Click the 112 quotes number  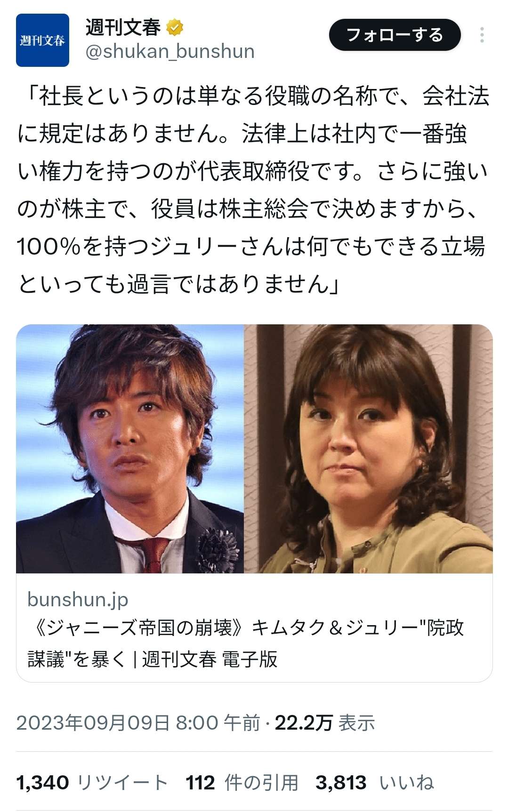(200, 783)
